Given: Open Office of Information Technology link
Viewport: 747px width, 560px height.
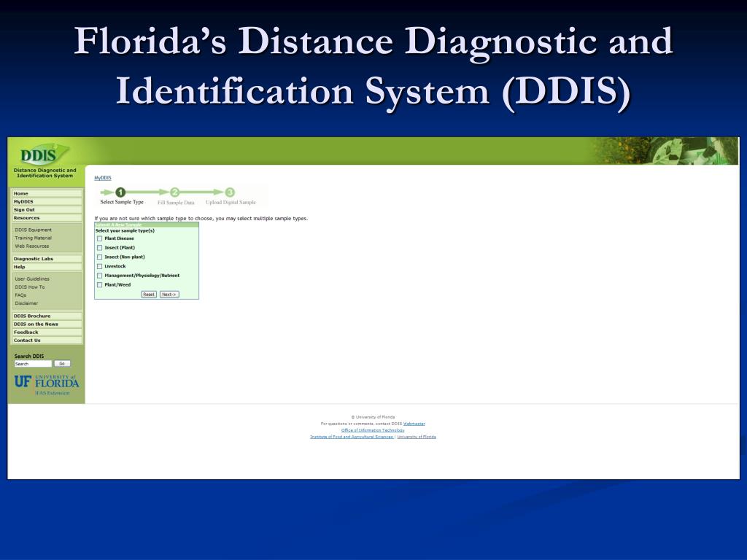Looking at the screenshot, I should (x=373, y=430).
